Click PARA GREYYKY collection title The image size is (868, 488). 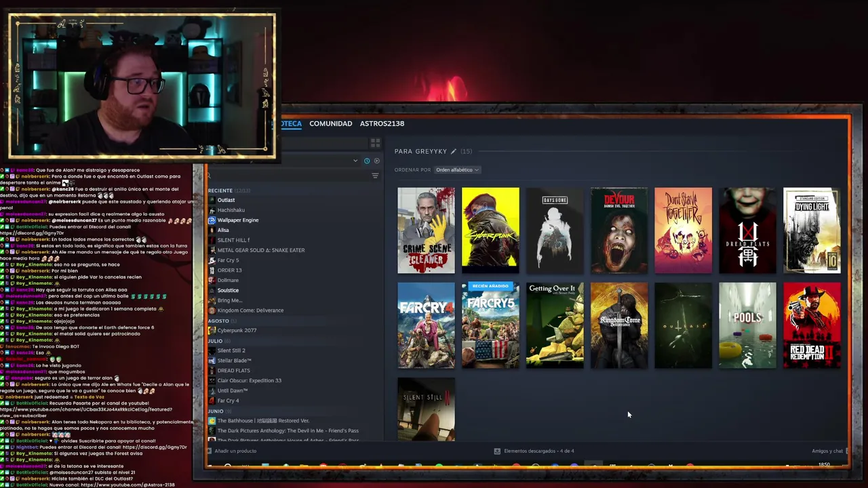(420, 151)
